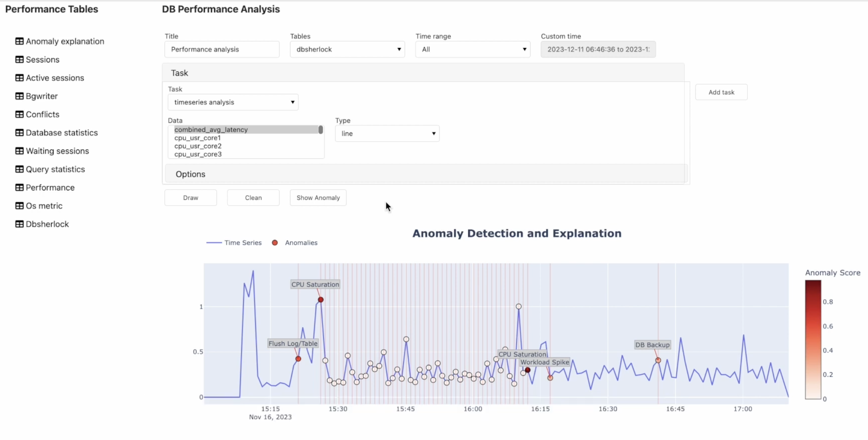Open the Bgwriter table
Viewport: 868px width, 440px height.
point(42,96)
